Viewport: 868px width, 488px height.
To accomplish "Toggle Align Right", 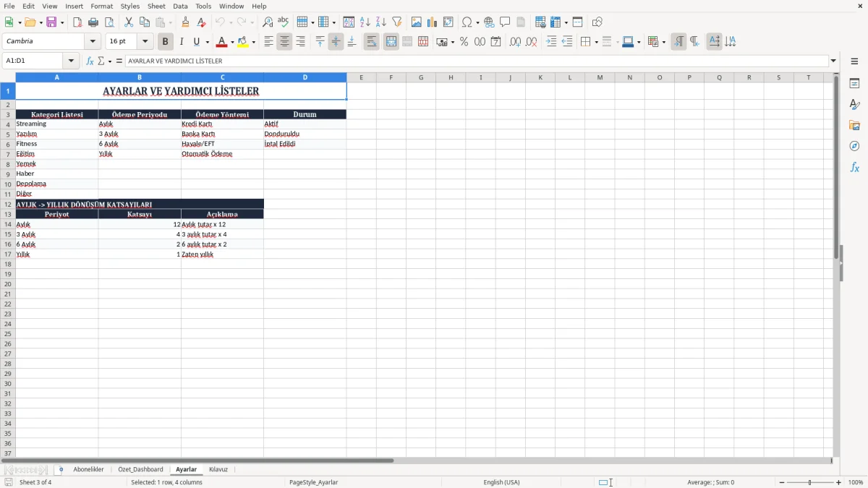I will tap(300, 42).
